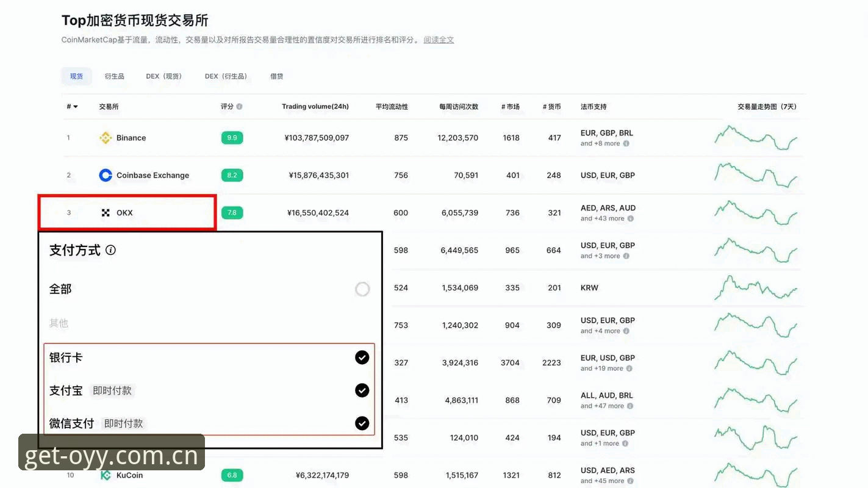The width and height of the screenshot is (868, 488).
Task: Click the KuCoin logo icon
Action: [x=106, y=475]
